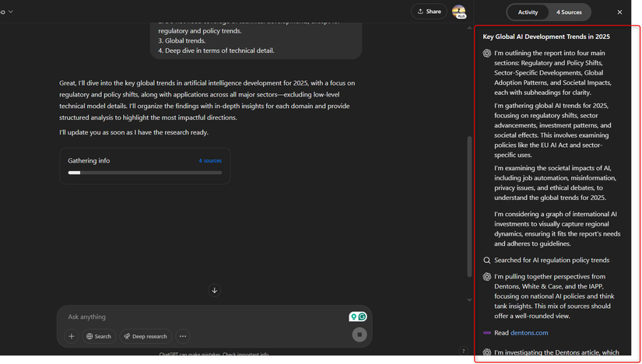Switch to the Activity tab
This screenshot has height=364, width=642.
[x=528, y=12]
